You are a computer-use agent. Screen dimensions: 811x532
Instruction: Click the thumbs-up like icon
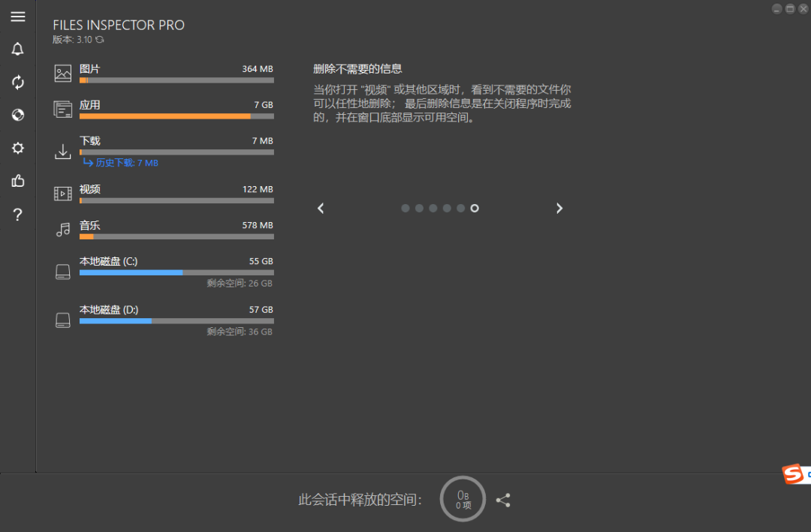[17, 181]
